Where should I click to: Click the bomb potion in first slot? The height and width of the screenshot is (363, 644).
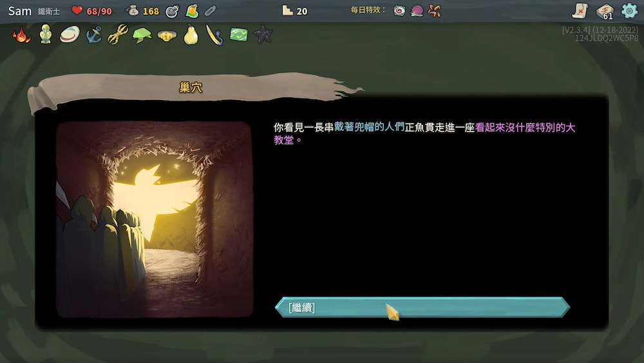pos(172,11)
